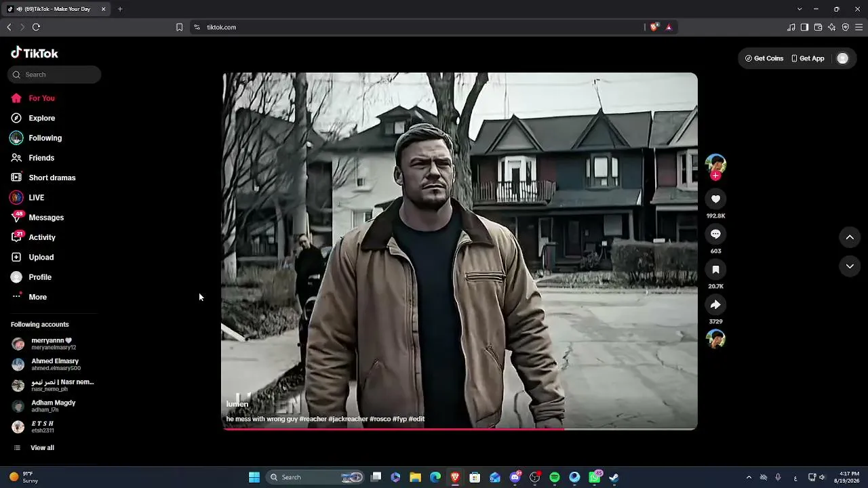The height and width of the screenshot is (488, 868).
Task: Open the E T S H account
Action: point(33,426)
